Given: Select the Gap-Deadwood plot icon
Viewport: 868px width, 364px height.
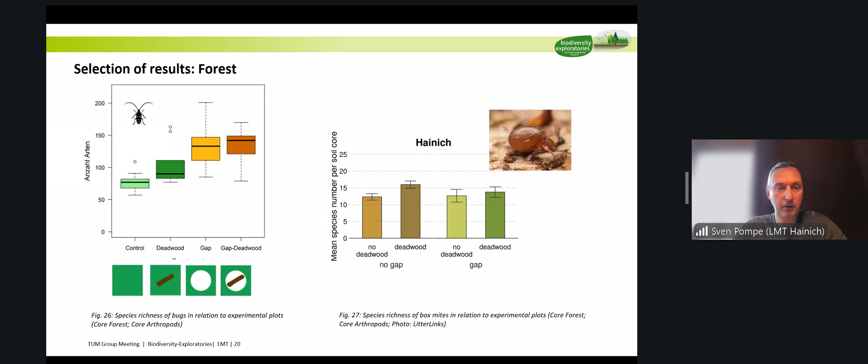Looking at the screenshot, I should (236, 280).
